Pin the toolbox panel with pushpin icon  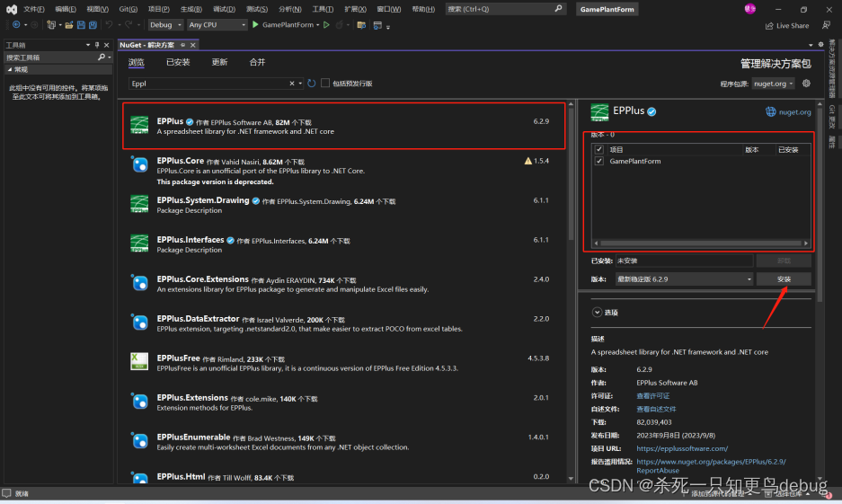point(97,45)
